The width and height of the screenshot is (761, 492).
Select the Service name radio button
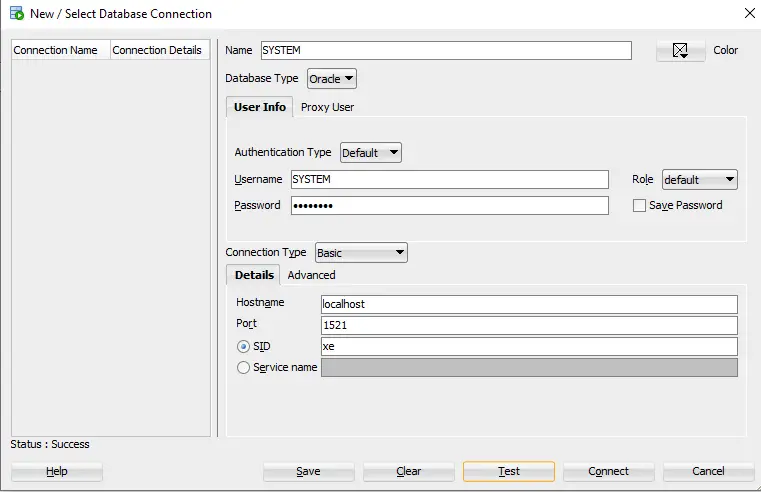click(243, 367)
